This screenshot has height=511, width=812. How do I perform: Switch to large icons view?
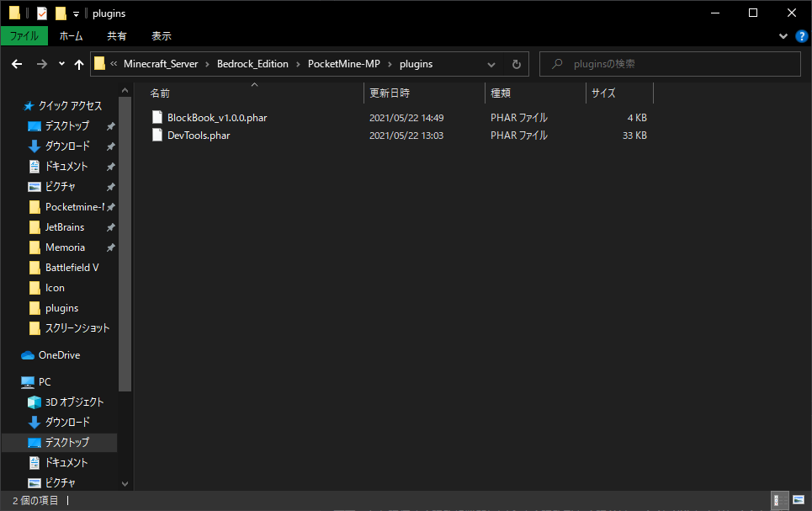pos(797,501)
